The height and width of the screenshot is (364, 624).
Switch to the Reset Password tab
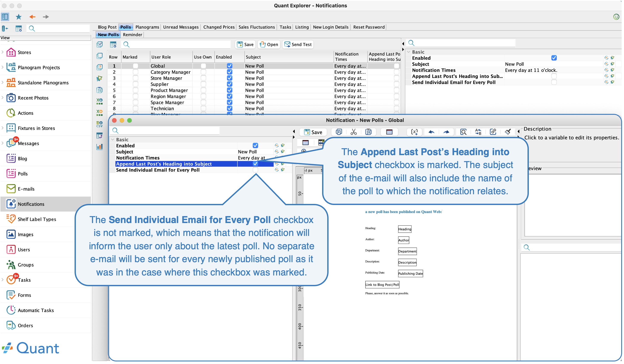(x=369, y=27)
